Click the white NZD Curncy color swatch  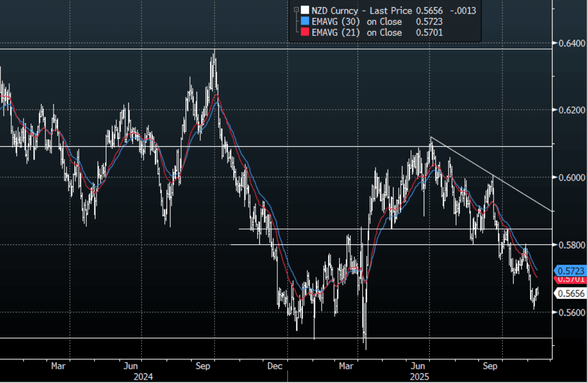(x=304, y=10)
